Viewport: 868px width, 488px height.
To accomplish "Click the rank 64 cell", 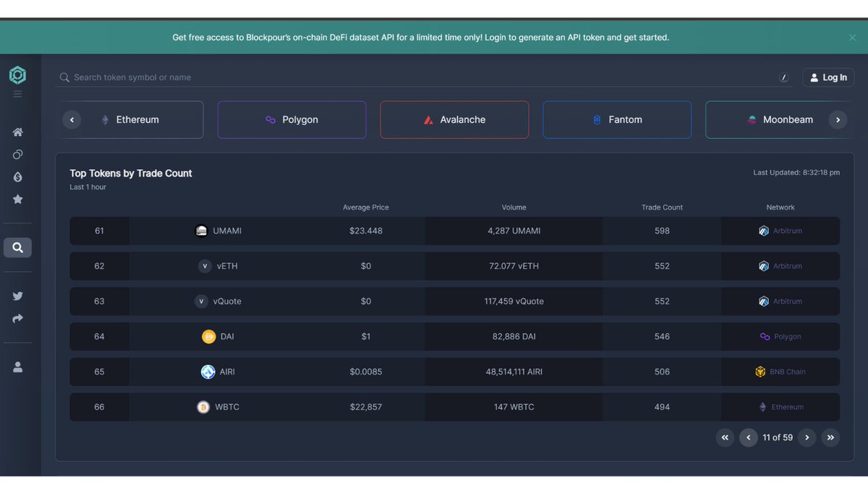I will click(99, 337).
